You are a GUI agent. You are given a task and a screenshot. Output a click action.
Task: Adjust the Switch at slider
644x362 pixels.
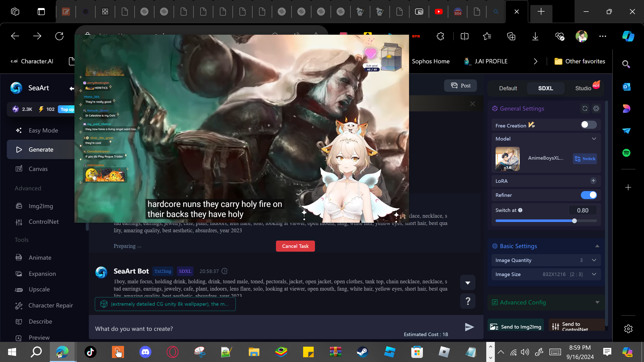pos(574,221)
